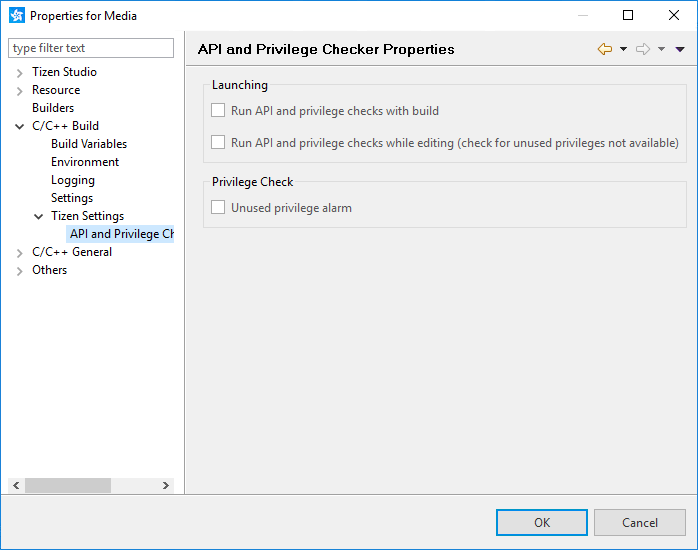698x550 pixels.
Task: Click the horizontal scrollbar thumb in tree
Action: pyautogui.click(x=67, y=485)
